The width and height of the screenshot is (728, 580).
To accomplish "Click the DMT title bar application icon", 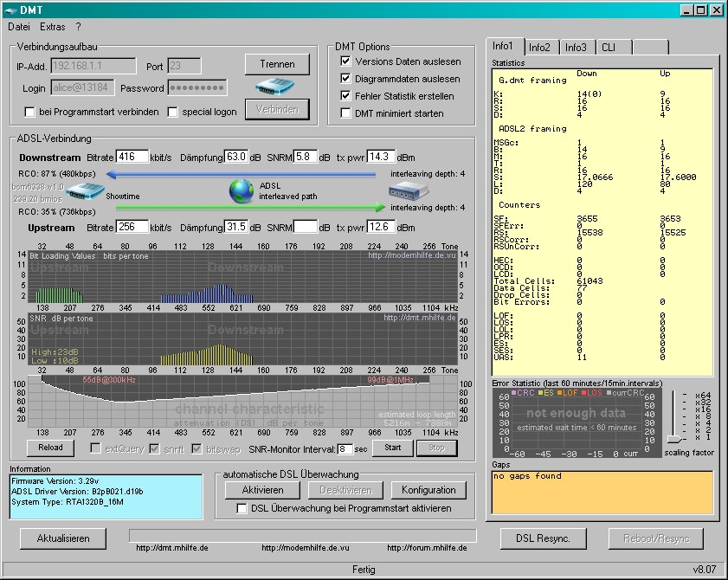I will 10,10.
